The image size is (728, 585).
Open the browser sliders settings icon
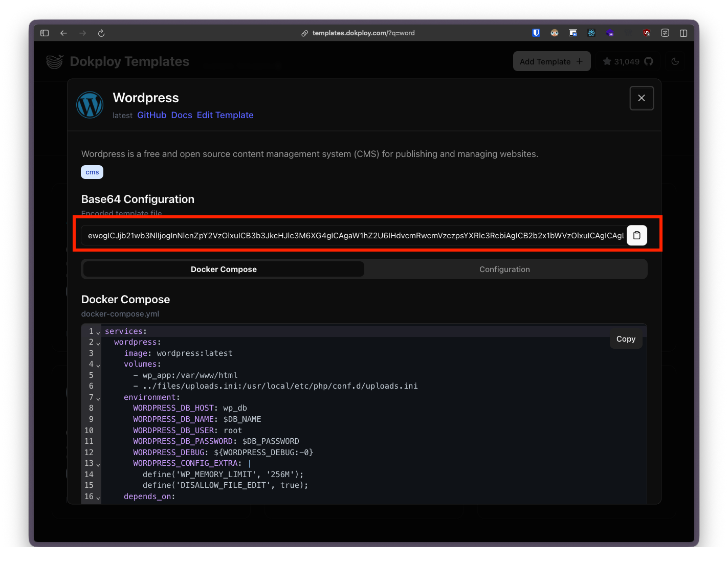pyautogui.click(x=665, y=33)
